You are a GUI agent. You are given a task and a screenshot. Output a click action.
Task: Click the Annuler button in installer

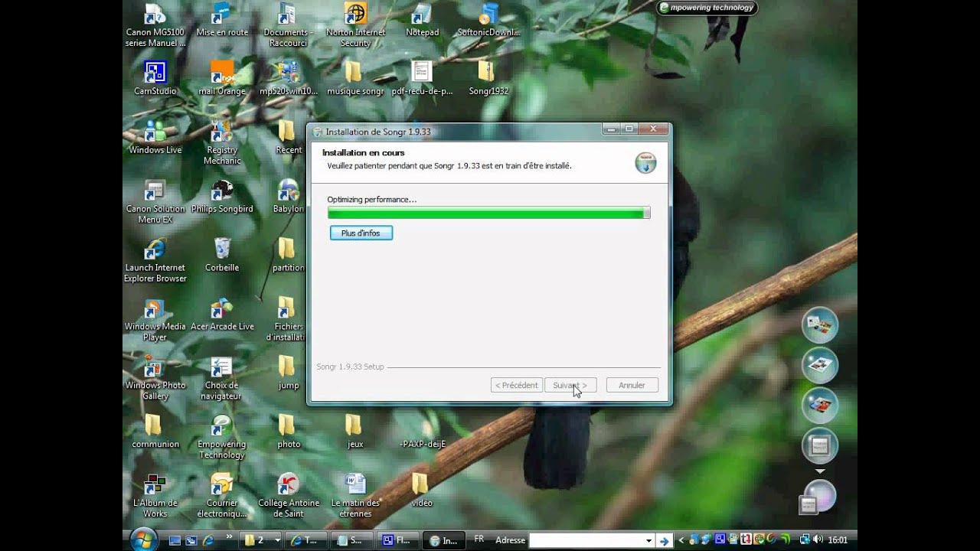coord(632,385)
